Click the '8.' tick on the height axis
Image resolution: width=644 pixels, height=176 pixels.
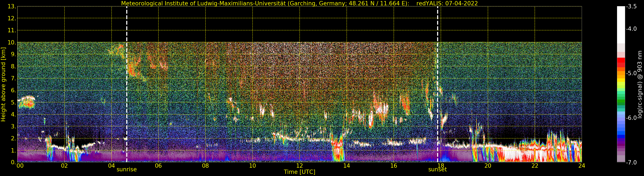(13, 66)
